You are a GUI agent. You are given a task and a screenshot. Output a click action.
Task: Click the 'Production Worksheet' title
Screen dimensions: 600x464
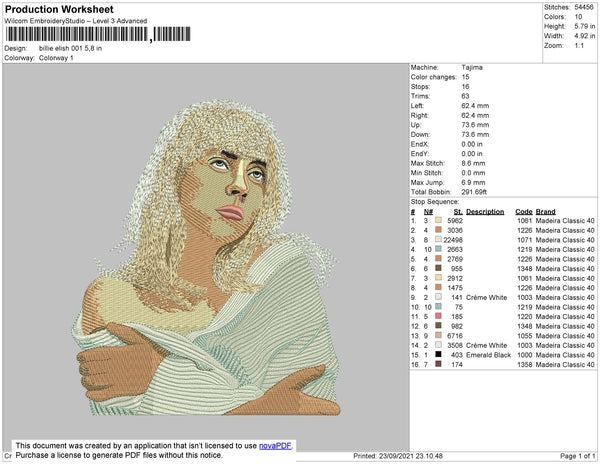[59, 9]
